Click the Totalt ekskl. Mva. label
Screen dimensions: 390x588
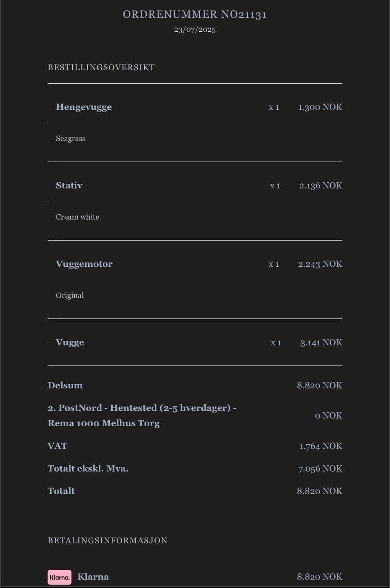pos(88,468)
